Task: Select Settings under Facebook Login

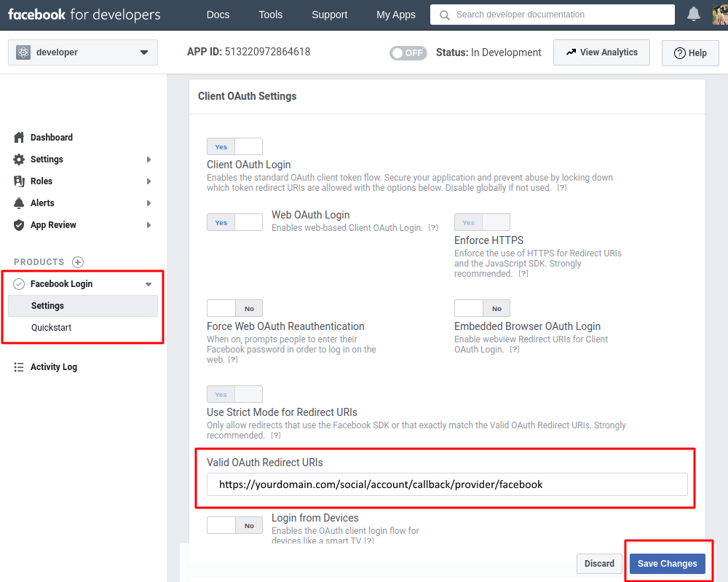Action: coord(83,306)
